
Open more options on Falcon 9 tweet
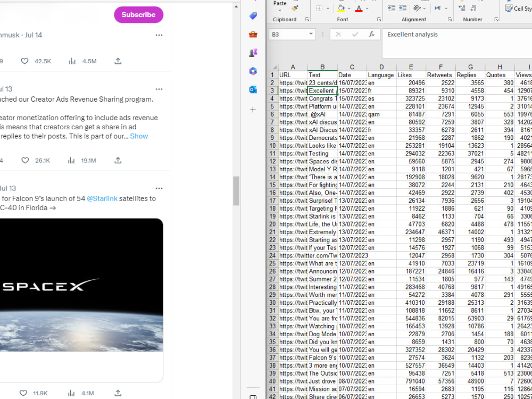tap(159, 188)
